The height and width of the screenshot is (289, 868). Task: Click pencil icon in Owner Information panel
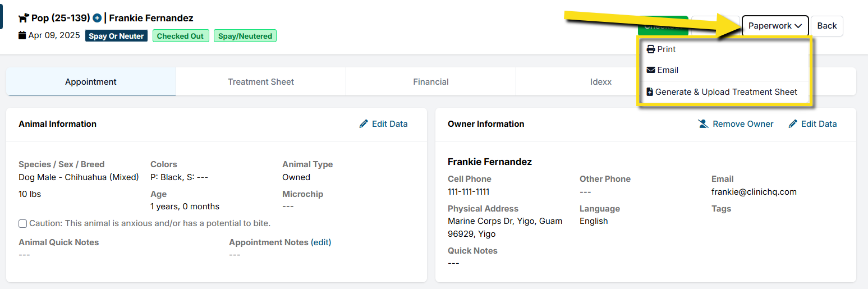coord(793,124)
